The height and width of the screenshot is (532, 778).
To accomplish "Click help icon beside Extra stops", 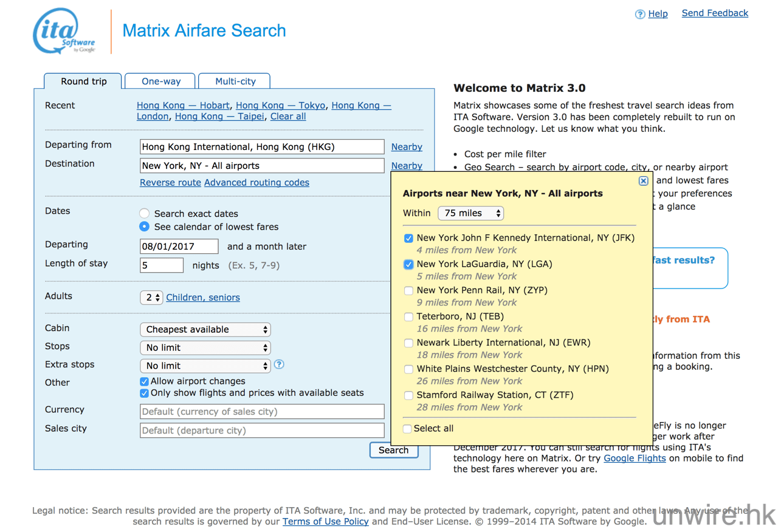I will click(x=279, y=364).
